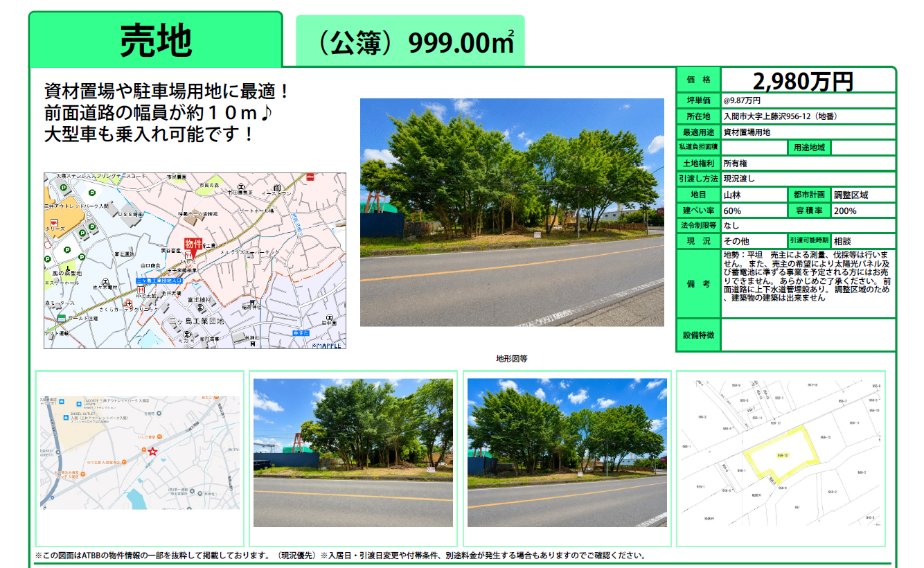Click the 売地 heading
The width and height of the screenshot is (924, 568).
tap(156, 40)
